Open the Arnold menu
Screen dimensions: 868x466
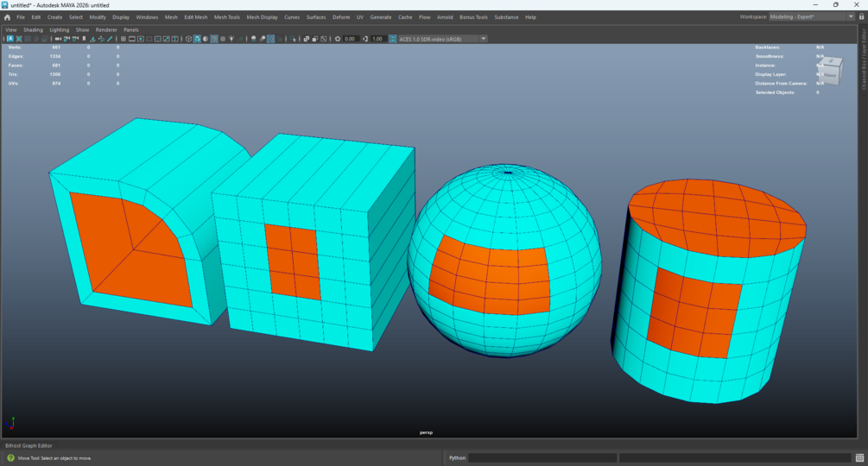pyautogui.click(x=445, y=17)
